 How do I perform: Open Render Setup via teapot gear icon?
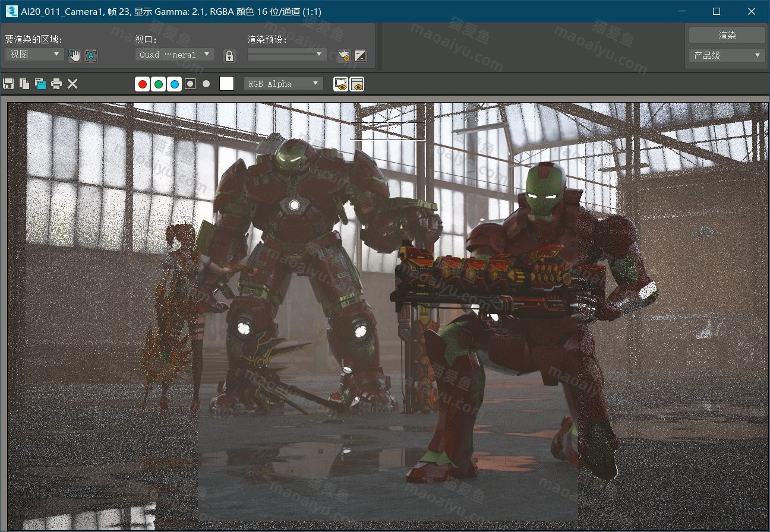[343, 56]
